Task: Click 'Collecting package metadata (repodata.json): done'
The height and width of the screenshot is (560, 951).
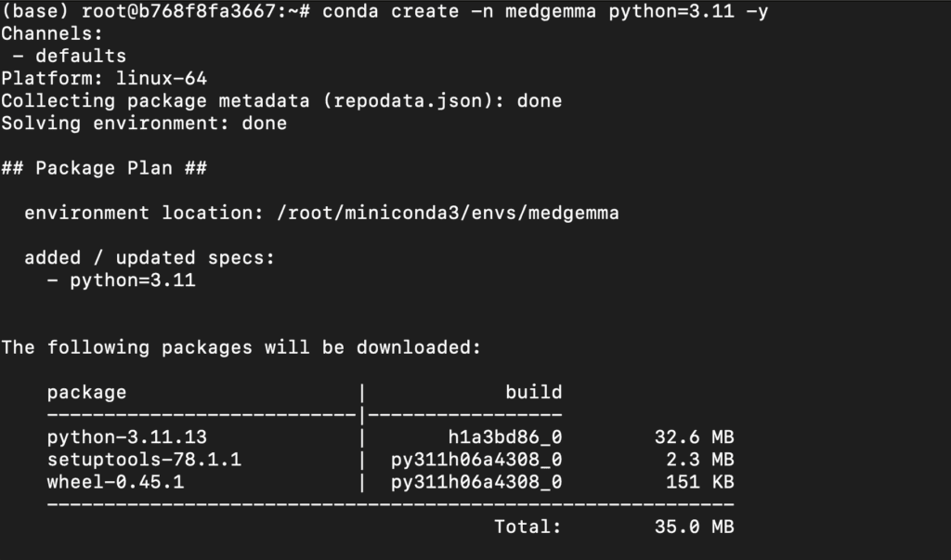Action: click(x=281, y=100)
